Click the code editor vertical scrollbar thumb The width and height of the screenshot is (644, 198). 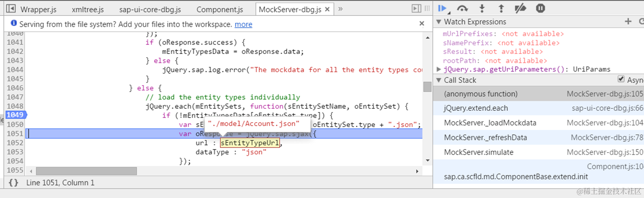[427, 87]
